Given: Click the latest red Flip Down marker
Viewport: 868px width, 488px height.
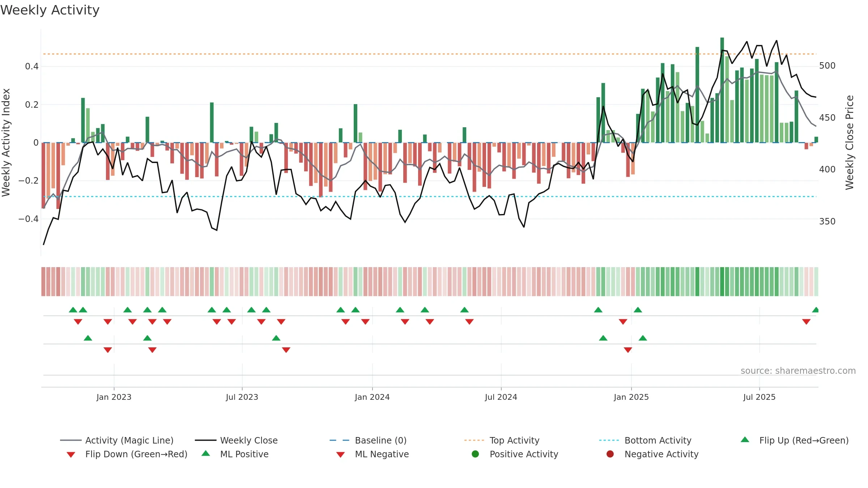Looking at the screenshot, I should pos(806,321).
